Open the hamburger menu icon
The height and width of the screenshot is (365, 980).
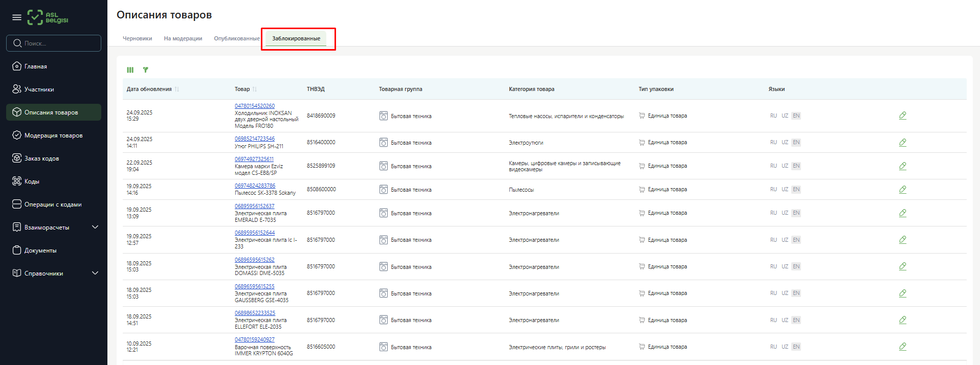pos(17,17)
